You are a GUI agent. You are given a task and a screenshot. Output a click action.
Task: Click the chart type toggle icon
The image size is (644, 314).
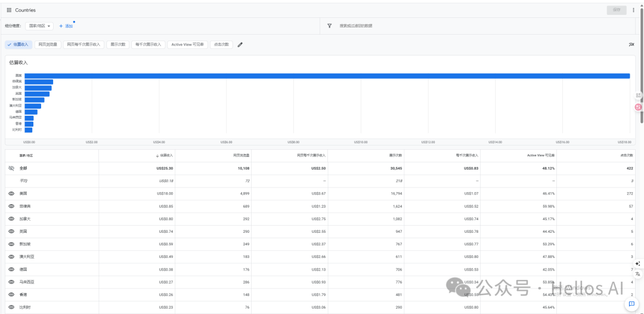[x=631, y=44]
